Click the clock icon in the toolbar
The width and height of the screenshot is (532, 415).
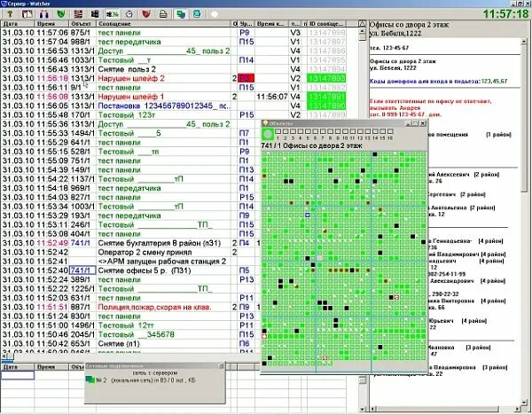tap(129, 14)
